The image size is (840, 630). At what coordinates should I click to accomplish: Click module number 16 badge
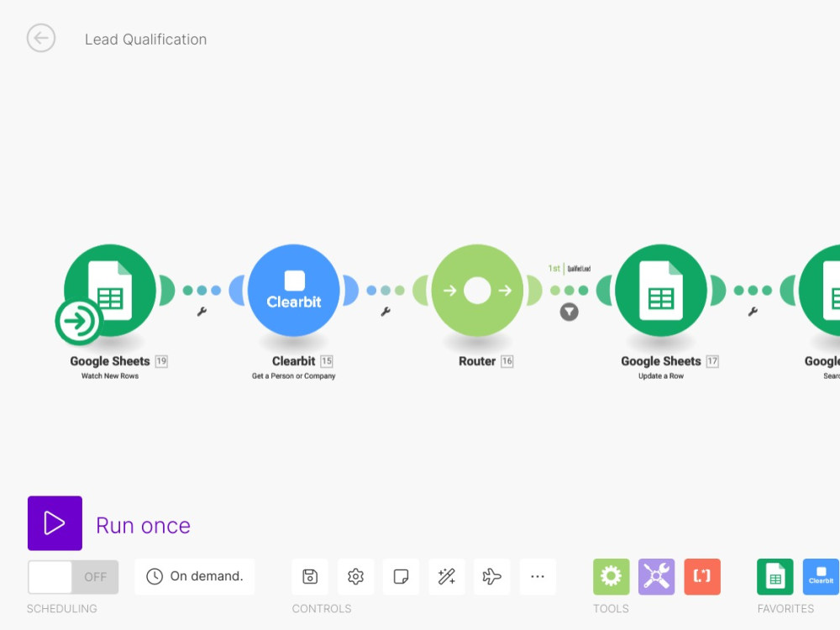click(x=507, y=361)
